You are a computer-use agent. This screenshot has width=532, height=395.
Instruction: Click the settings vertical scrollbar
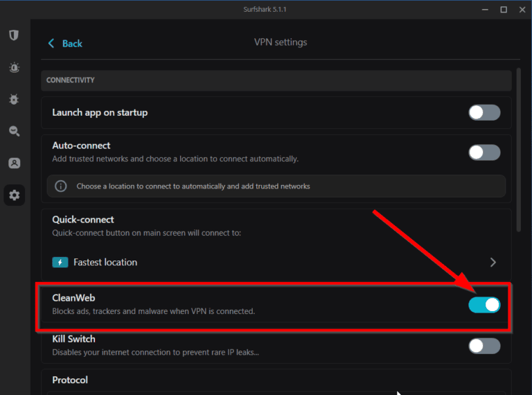click(518, 150)
